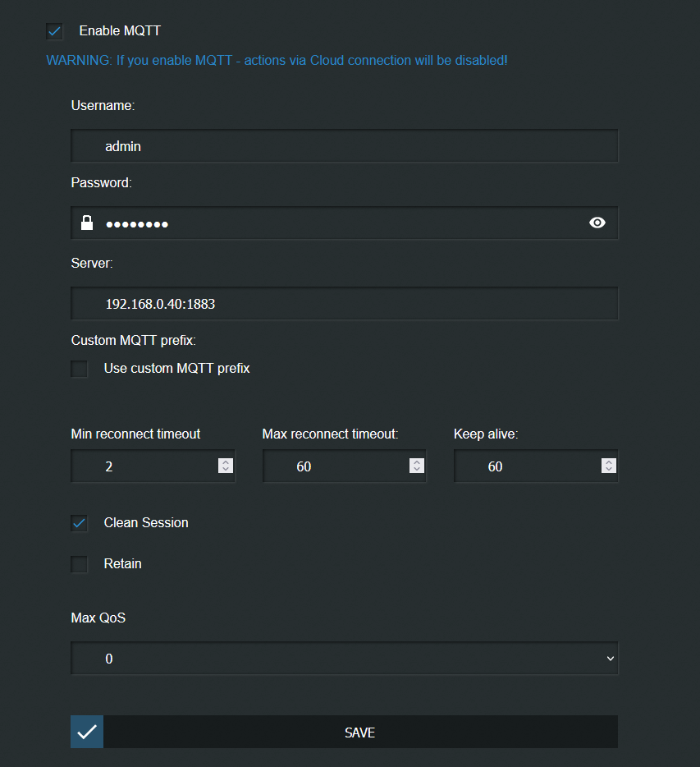The image size is (700, 767).
Task: Click into the Password field
Action: (344, 223)
